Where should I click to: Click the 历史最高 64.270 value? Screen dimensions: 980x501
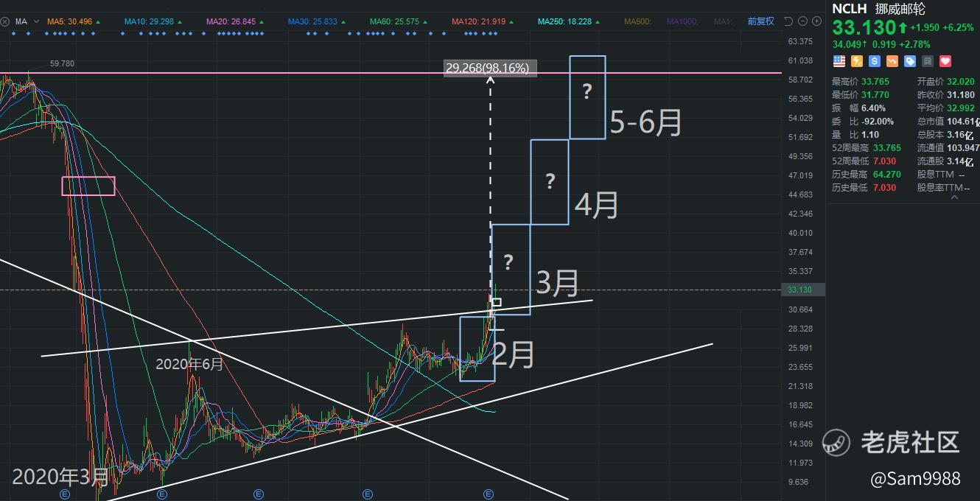pos(887,175)
